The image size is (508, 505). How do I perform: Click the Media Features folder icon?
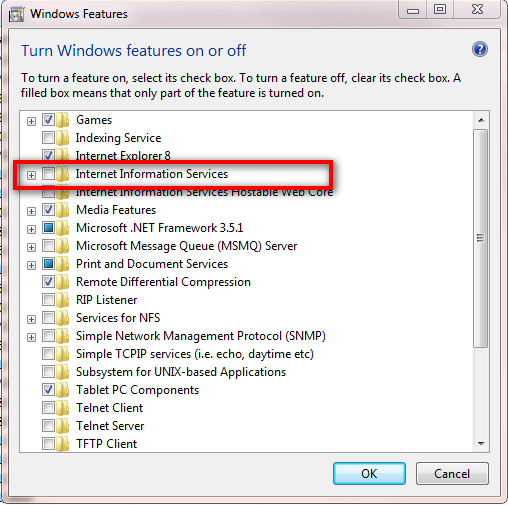62,210
